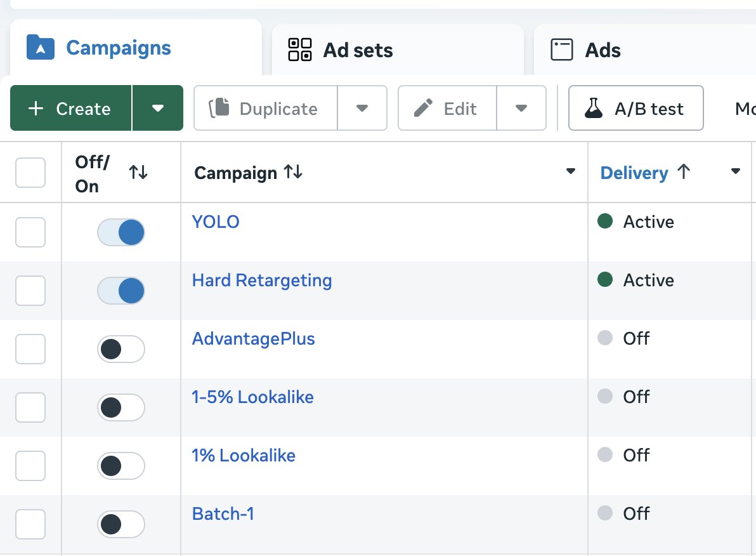Turn on the AdvantagePlus toggle

click(x=121, y=349)
